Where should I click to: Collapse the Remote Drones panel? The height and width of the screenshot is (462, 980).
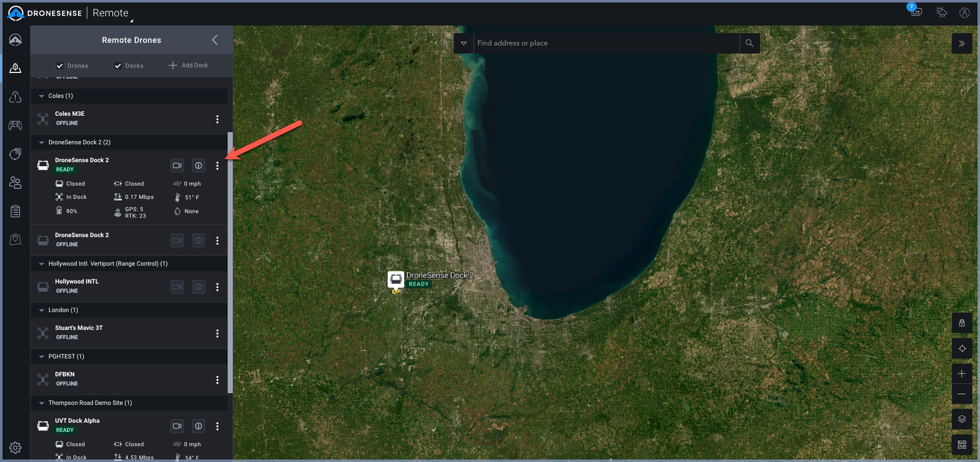coord(215,40)
